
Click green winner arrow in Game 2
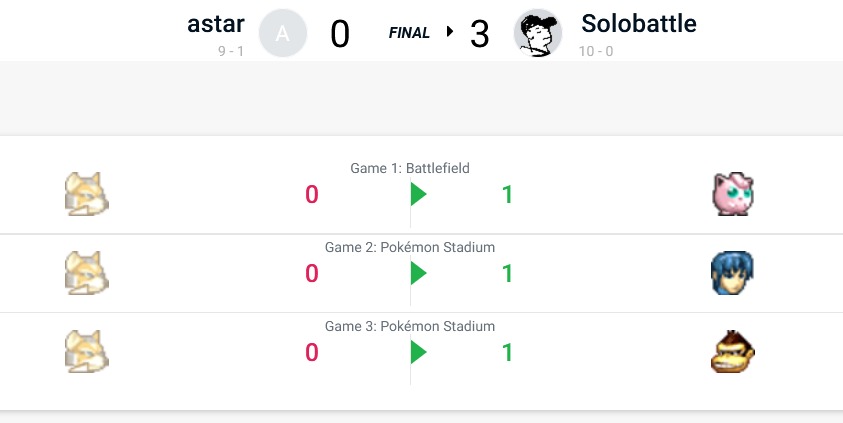418,273
